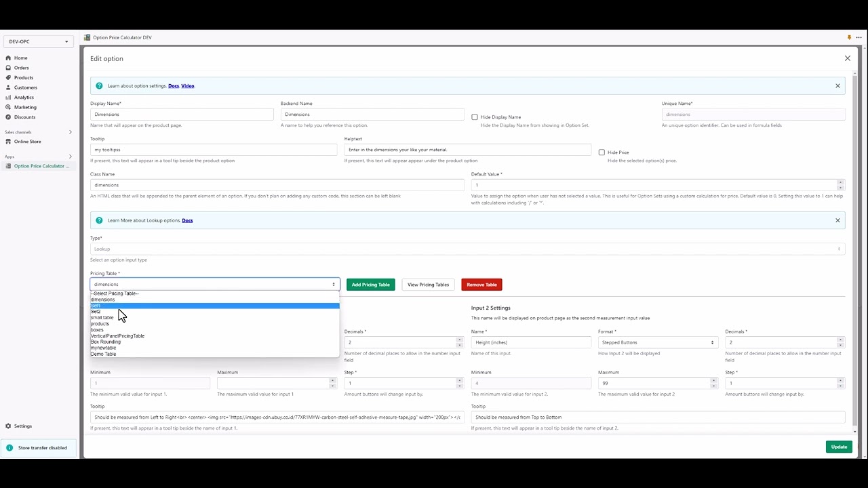
Task: Open the Online Store storefront icon
Action: pos(8,142)
